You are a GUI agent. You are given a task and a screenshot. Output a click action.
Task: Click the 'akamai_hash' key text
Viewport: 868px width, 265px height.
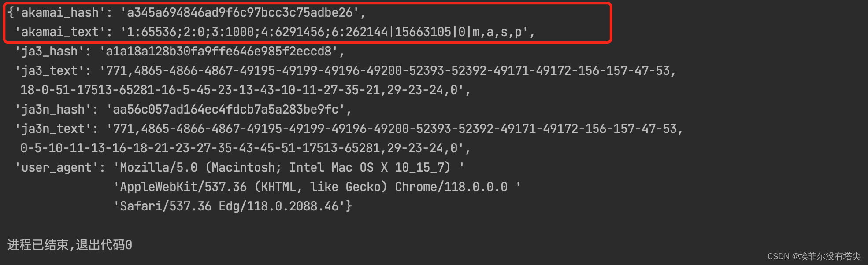60,13
